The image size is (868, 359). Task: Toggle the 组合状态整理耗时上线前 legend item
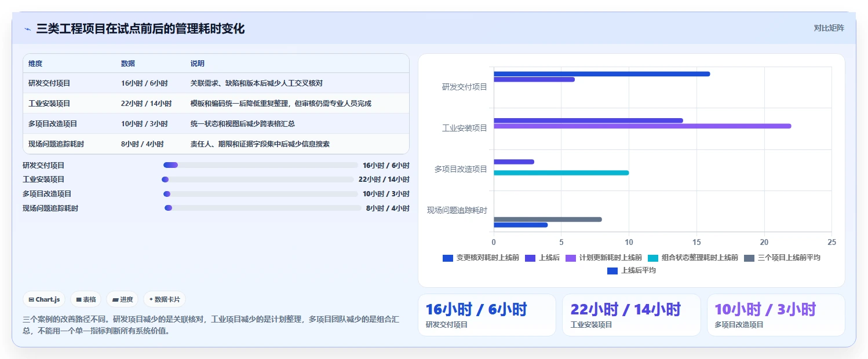693,258
